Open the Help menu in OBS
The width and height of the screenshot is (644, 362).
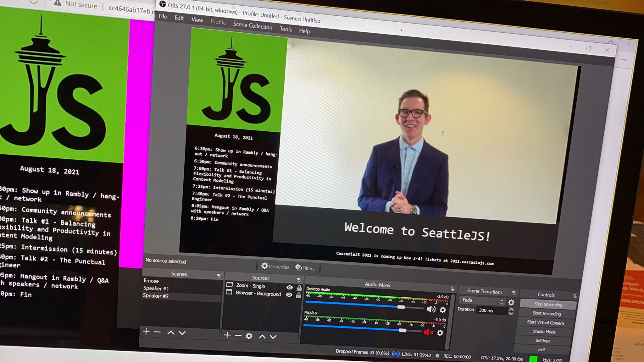[x=304, y=31]
